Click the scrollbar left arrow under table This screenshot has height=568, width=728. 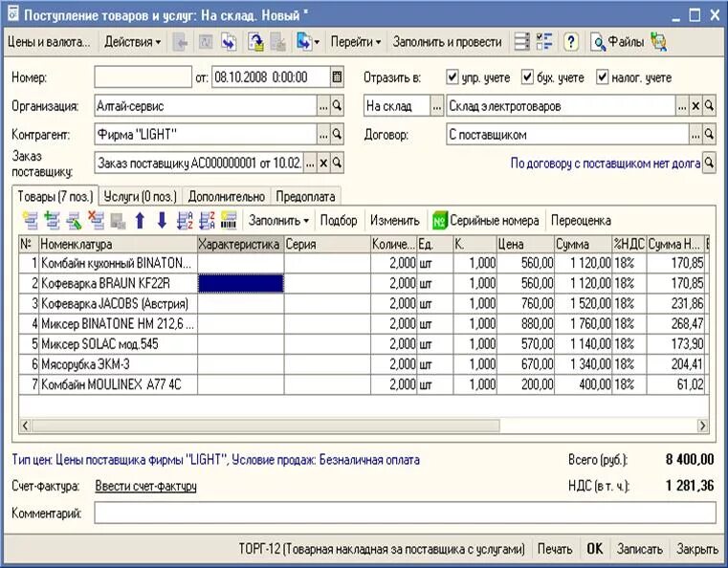[26, 426]
